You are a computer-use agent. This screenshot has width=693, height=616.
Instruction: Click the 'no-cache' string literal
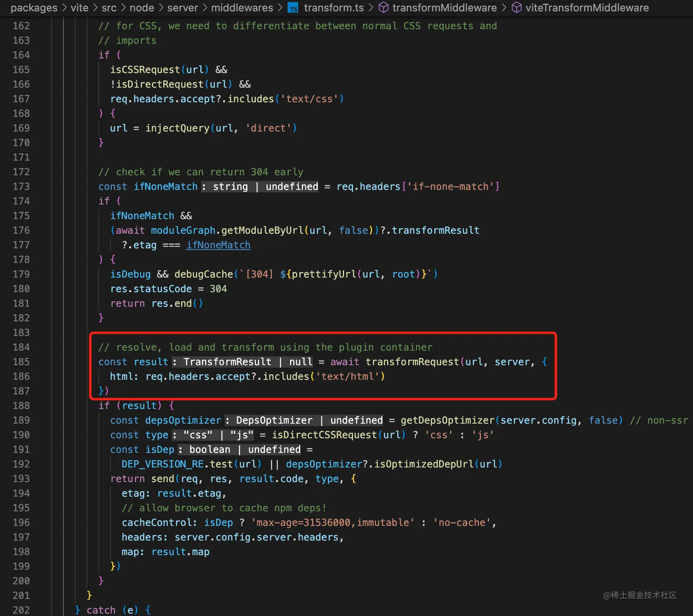462,523
